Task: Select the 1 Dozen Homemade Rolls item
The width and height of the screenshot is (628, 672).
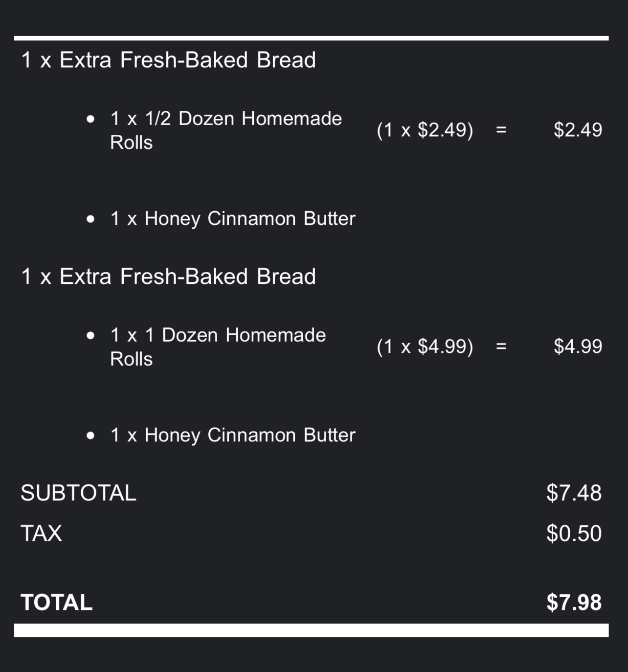Action: tap(218, 347)
